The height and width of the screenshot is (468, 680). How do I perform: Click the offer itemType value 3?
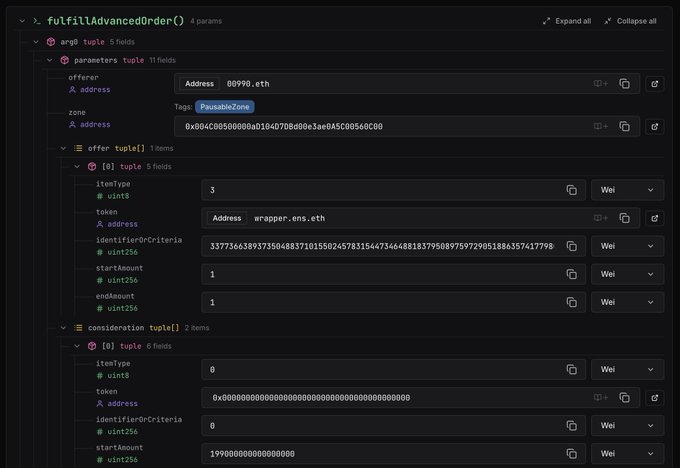212,190
